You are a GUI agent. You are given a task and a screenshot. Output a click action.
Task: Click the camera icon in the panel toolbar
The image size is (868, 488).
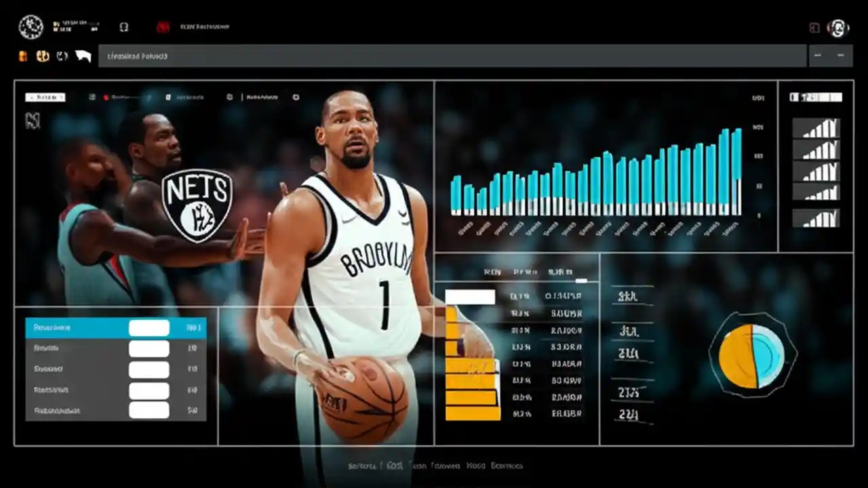[92, 97]
